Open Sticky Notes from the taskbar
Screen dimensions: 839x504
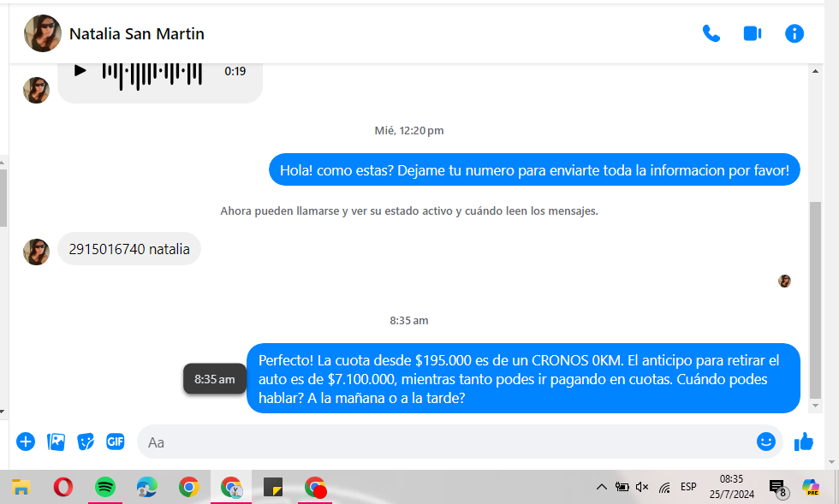point(273,488)
